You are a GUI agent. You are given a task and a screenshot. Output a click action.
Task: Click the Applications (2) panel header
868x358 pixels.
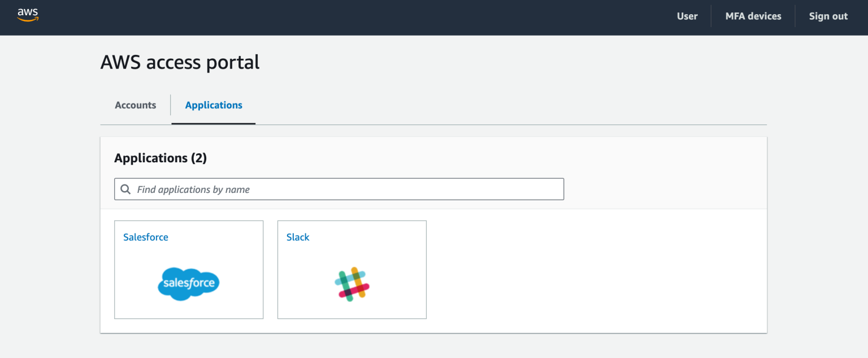(160, 158)
